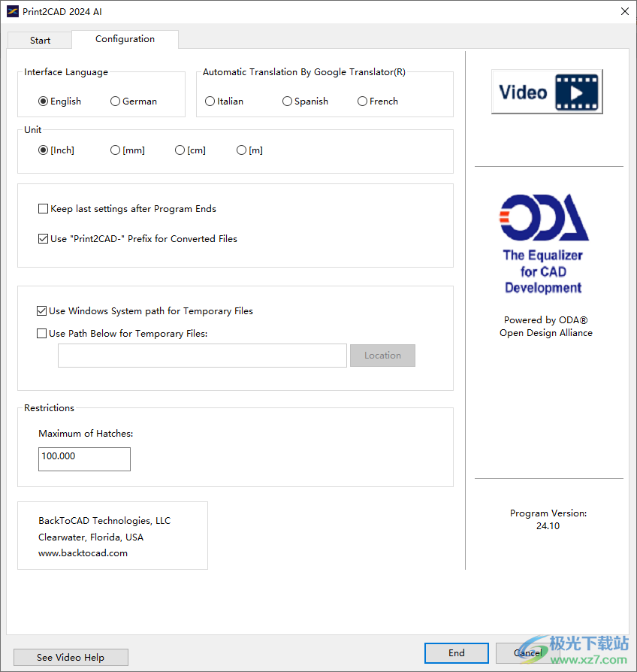Screen dimensions: 637x672
Task: Click the ODA Equalizer logo
Action: tap(544, 244)
